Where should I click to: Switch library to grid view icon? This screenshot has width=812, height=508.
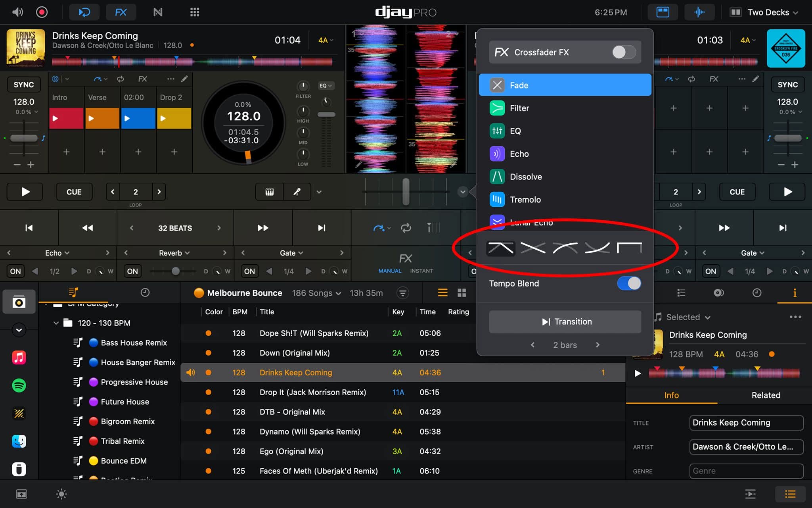coord(462,293)
